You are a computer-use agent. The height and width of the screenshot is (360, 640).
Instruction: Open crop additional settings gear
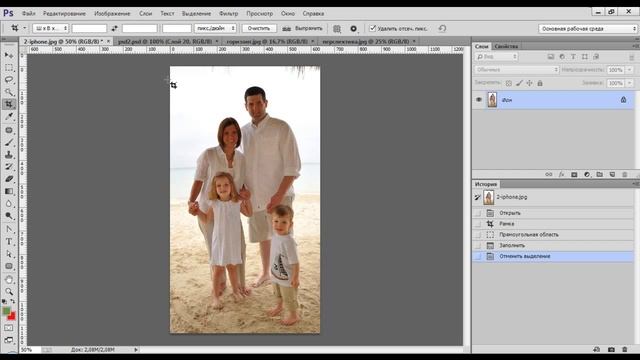coord(353,29)
